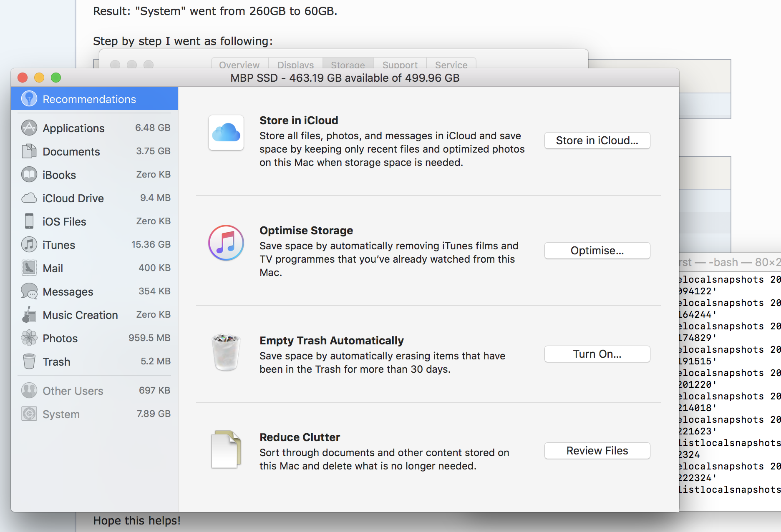Viewport: 781px width, 532px height.
Task: Close the storage management window
Action: click(23, 78)
